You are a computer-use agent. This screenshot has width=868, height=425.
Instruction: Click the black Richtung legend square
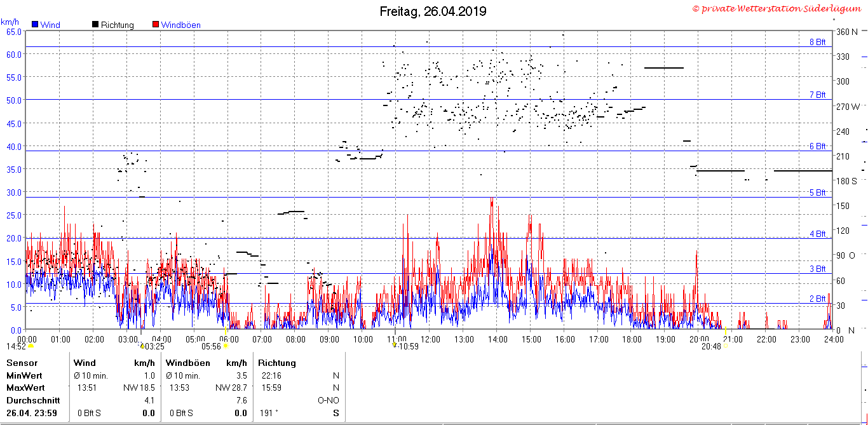[95, 25]
